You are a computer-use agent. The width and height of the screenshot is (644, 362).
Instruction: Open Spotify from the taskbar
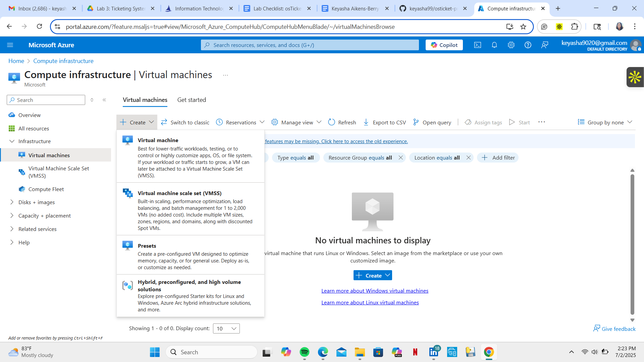point(304,352)
